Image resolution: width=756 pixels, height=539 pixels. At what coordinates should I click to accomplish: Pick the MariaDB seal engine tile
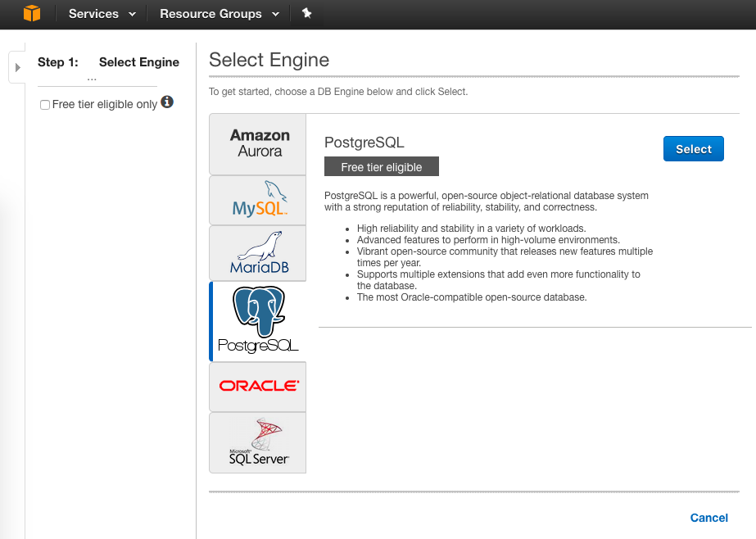point(259,253)
